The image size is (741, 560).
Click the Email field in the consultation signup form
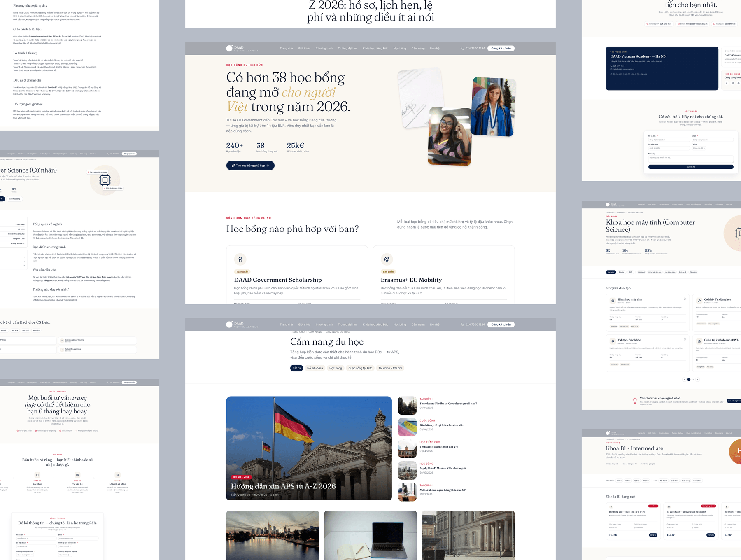(x=78, y=538)
